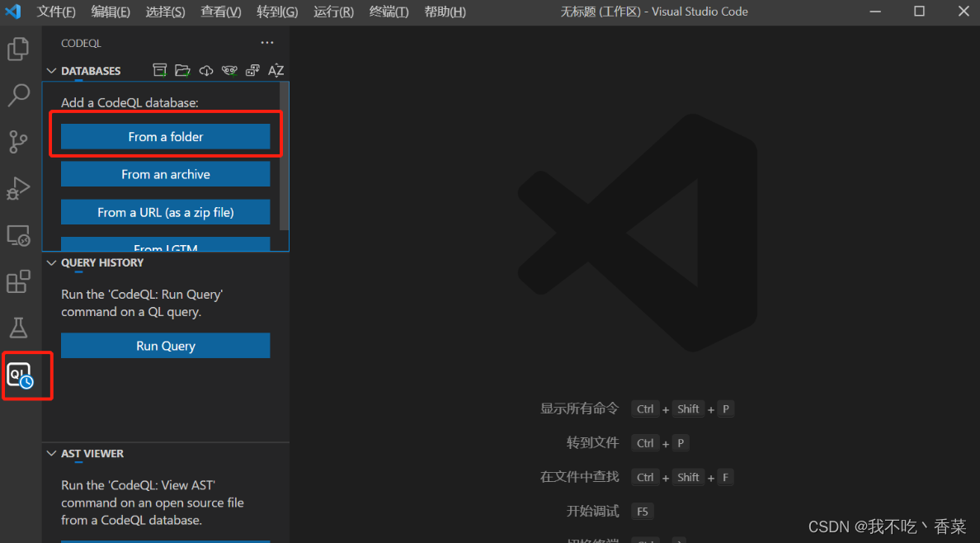Open the 编辑(E) menu
Screen dimensions: 980x543
pos(111,12)
